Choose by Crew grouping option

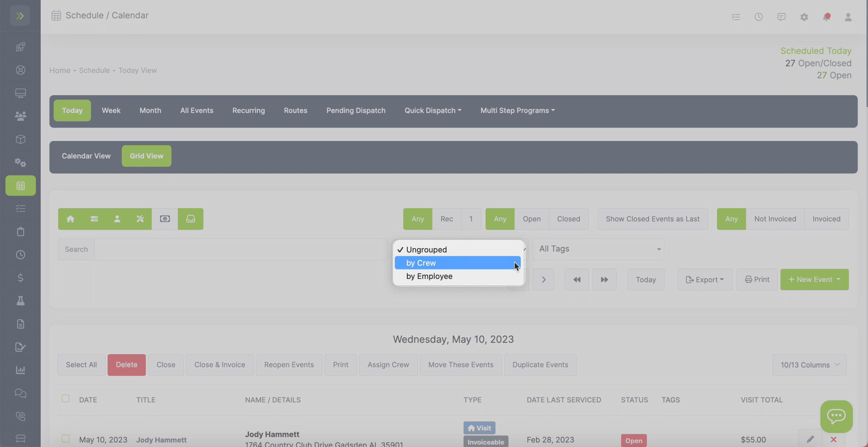click(457, 263)
